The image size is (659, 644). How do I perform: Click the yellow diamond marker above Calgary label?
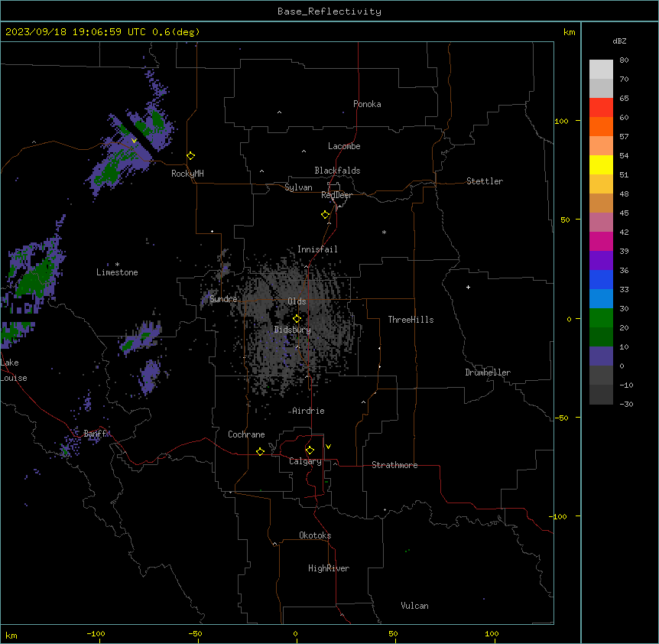click(310, 450)
